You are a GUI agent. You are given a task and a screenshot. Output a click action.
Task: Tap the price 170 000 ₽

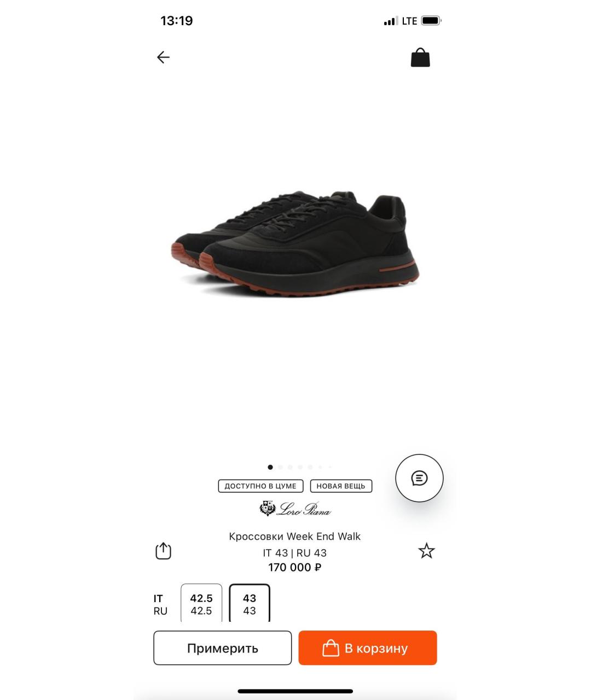tap(295, 568)
